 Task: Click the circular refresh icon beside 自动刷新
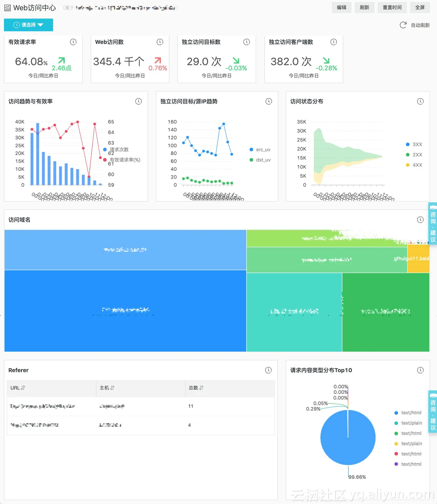click(x=403, y=25)
